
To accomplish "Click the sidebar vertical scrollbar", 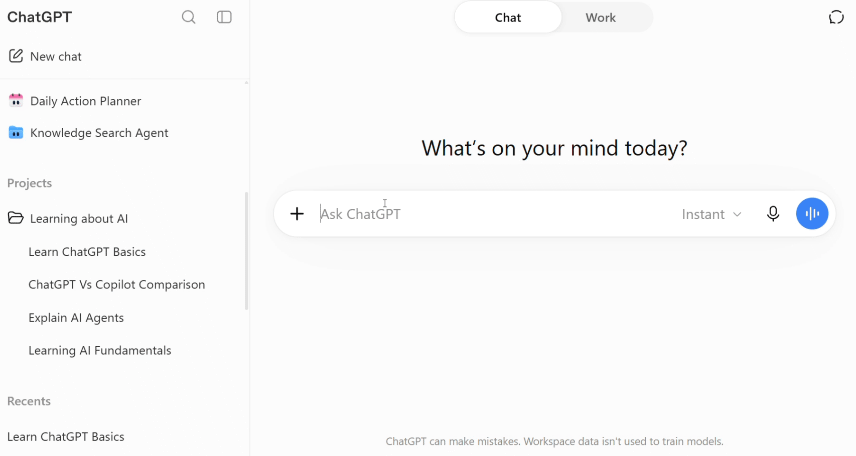I will click(x=246, y=251).
